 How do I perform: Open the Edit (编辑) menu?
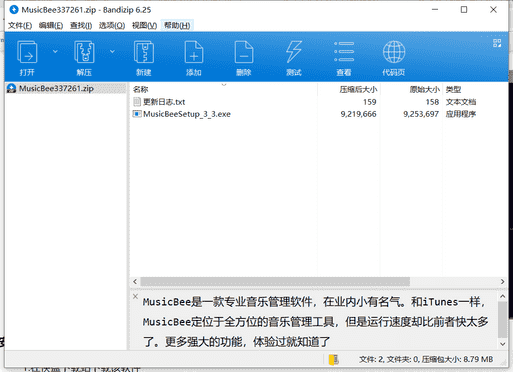(x=51, y=25)
